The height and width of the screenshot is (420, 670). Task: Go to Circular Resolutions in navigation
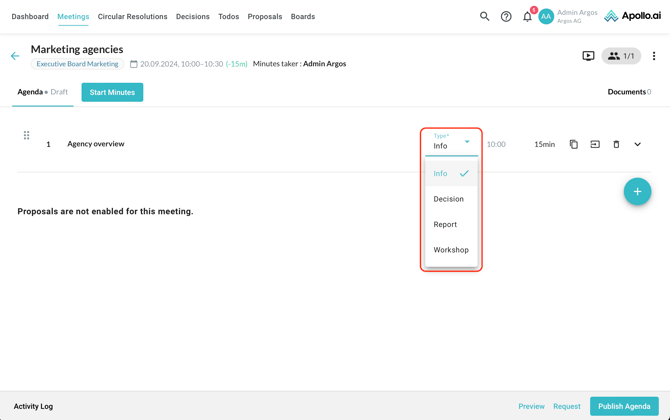(x=132, y=16)
